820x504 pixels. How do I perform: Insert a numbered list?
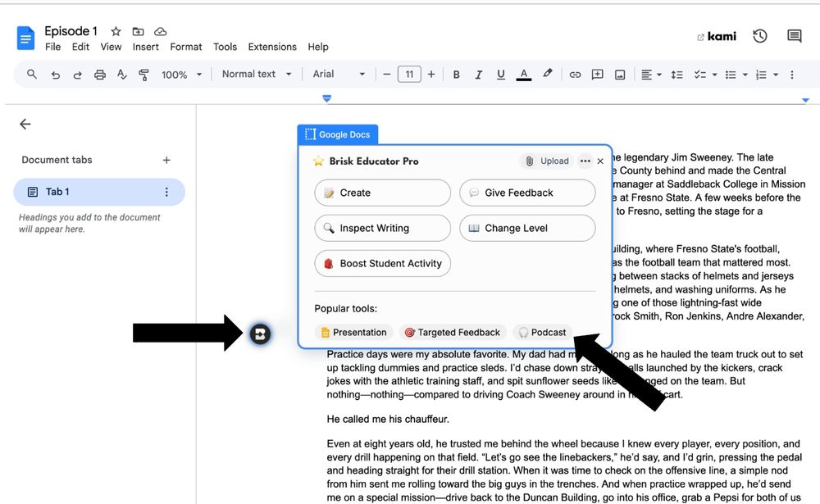(761, 75)
